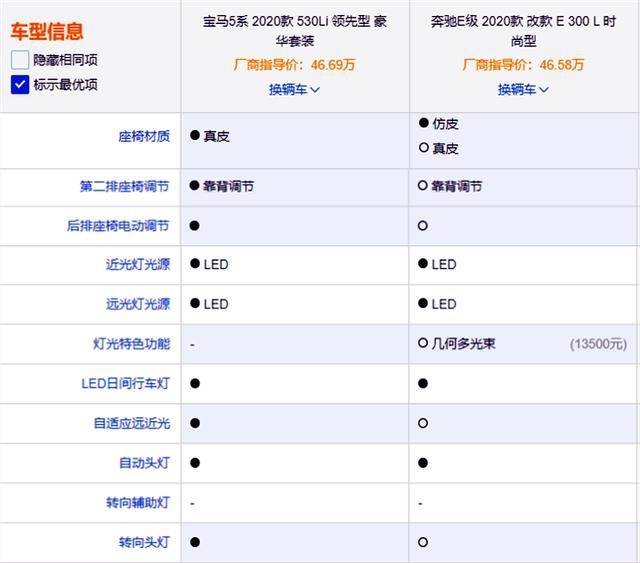
Task: Select the 宝马5系 2020款 530Li model title
Action: [295, 31]
